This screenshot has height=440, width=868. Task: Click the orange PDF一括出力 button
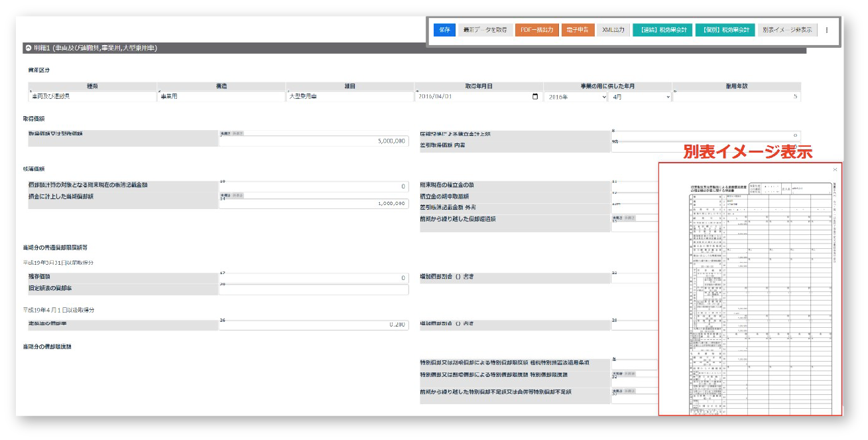coord(536,30)
